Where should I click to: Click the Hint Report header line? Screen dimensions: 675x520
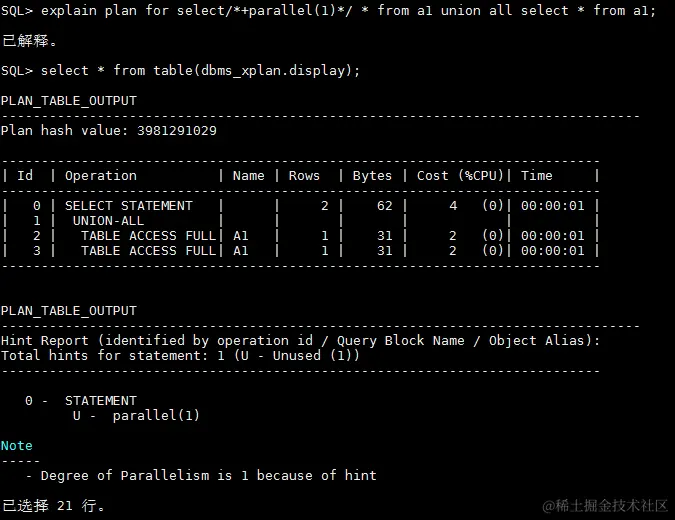[300, 340]
